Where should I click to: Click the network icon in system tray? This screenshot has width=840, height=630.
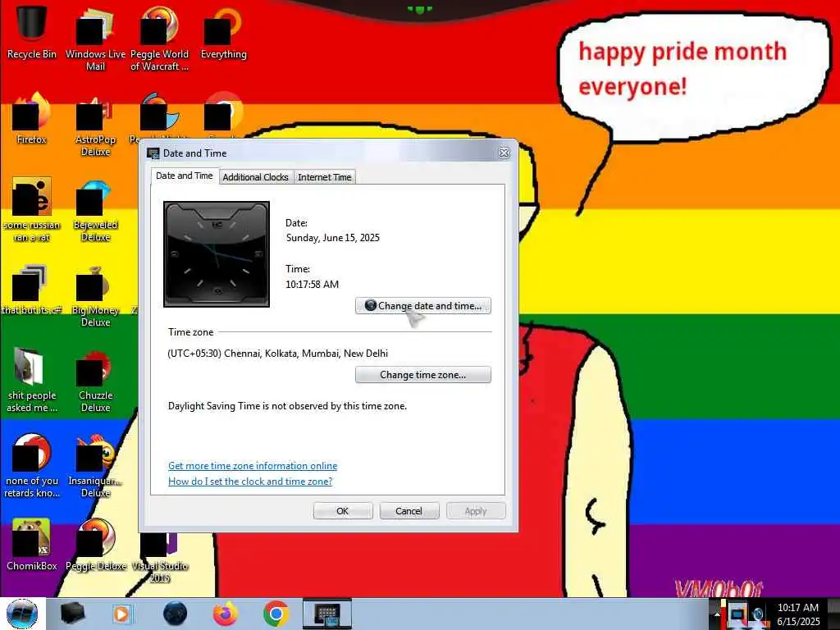click(737, 614)
